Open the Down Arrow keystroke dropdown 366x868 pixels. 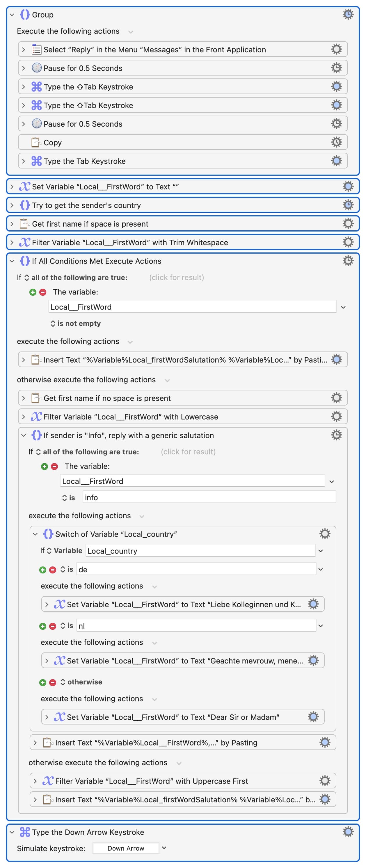[164, 848]
